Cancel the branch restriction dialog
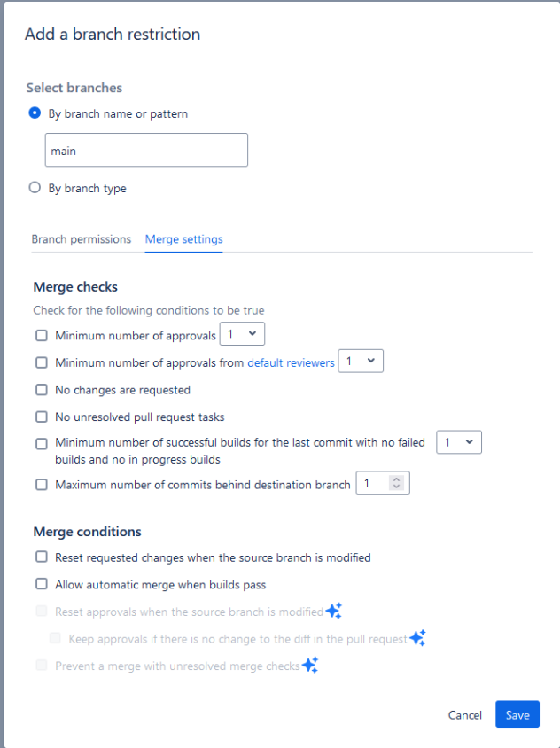 click(x=464, y=714)
